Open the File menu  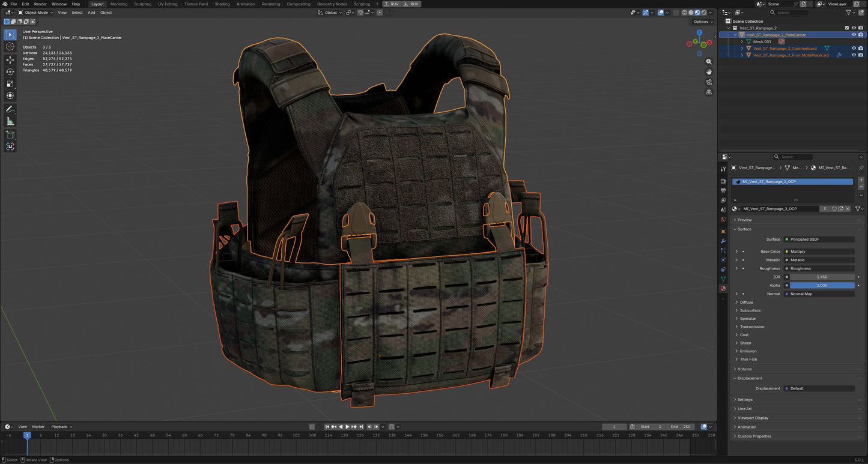click(x=14, y=4)
